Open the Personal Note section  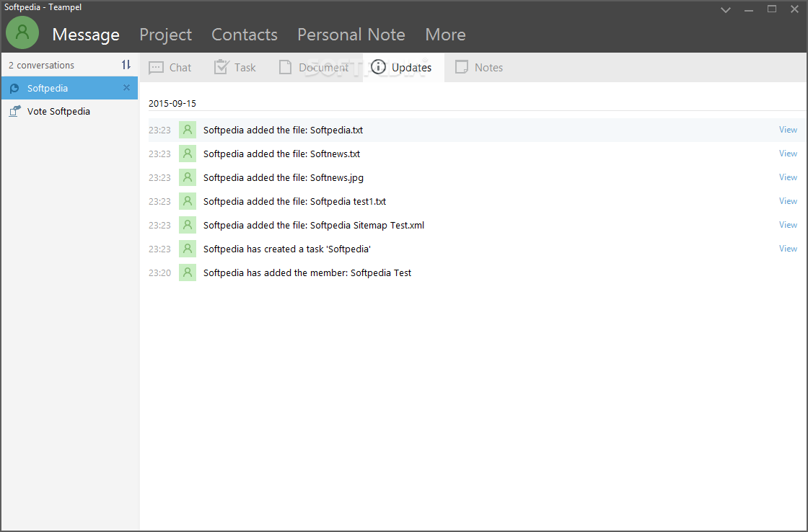point(351,35)
